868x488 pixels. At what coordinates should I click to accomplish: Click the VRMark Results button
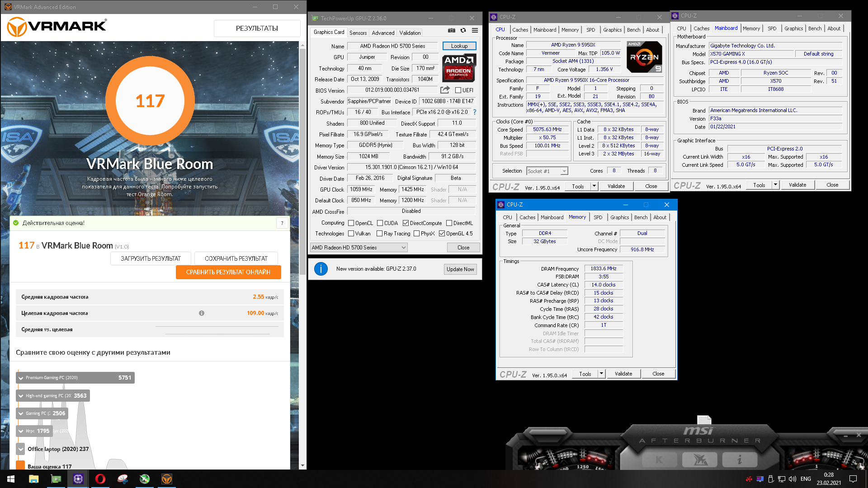pyautogui.click(x=257, y=28)
